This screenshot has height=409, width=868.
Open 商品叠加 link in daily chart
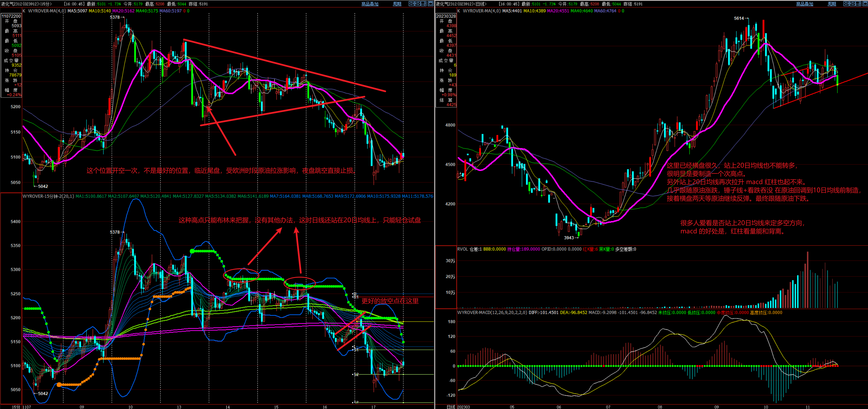(804, 4)
